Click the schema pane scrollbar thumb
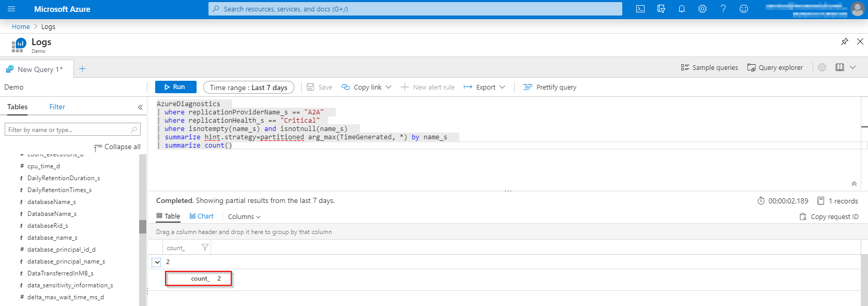Screen dimensions: 868x306 142,227
